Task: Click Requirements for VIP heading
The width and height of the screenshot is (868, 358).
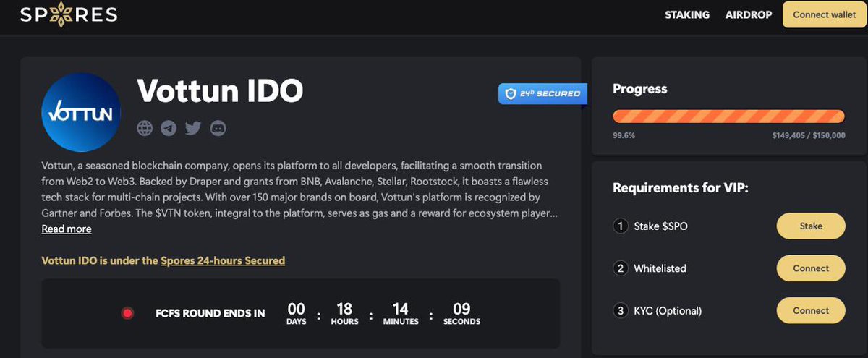Action: [x=681, y=187]
